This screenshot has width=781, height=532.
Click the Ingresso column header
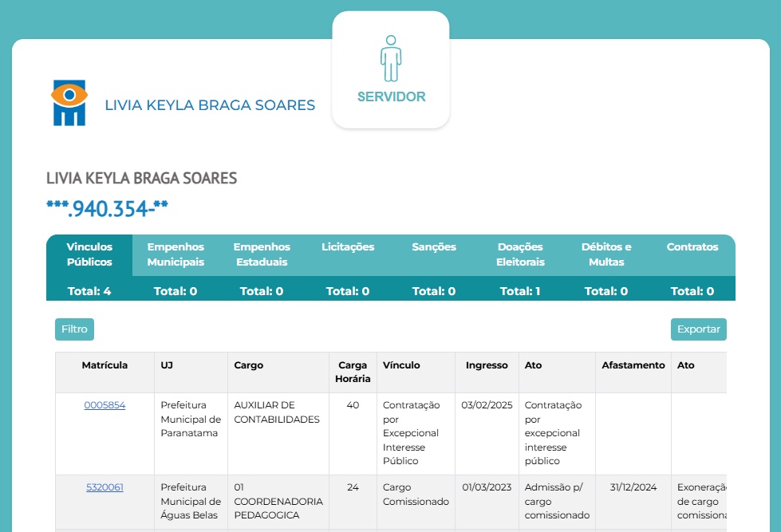coord(487,365)
